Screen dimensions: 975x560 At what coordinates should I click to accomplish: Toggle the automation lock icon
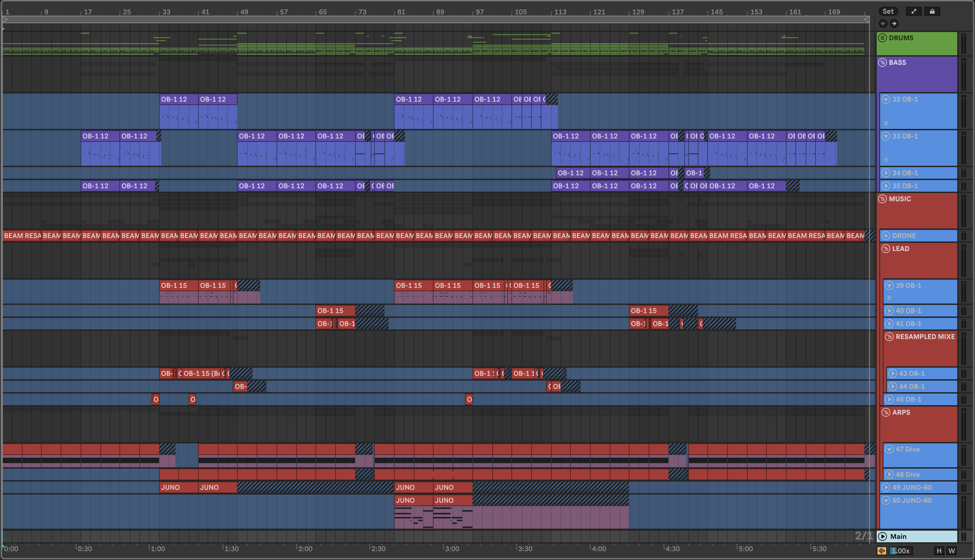click(x=932, y=12)
